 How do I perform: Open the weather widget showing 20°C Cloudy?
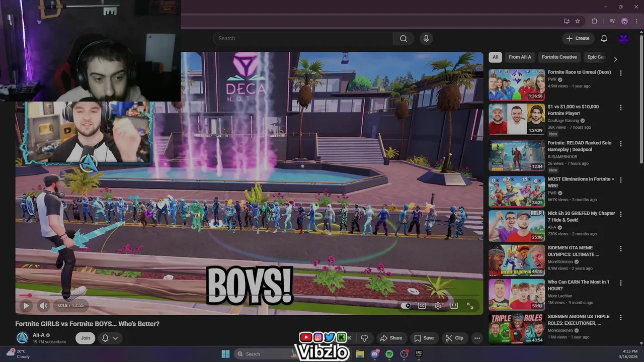[x=17, y=354]
